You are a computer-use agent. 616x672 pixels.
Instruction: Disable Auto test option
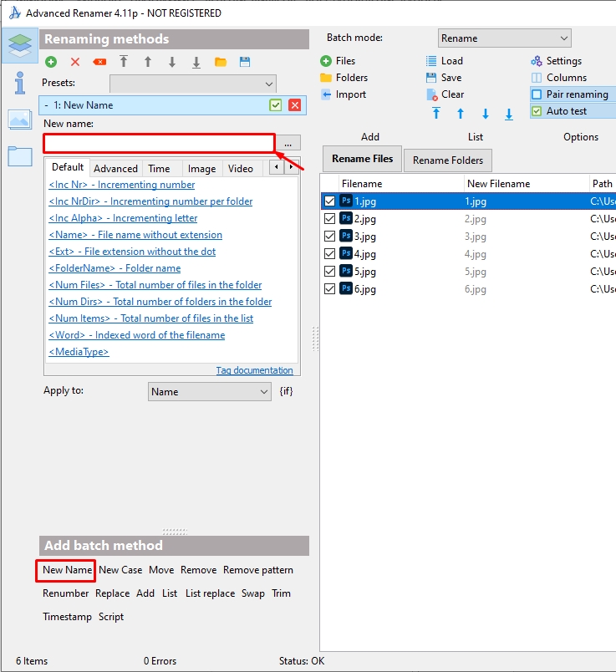click(x=573, y=111)
